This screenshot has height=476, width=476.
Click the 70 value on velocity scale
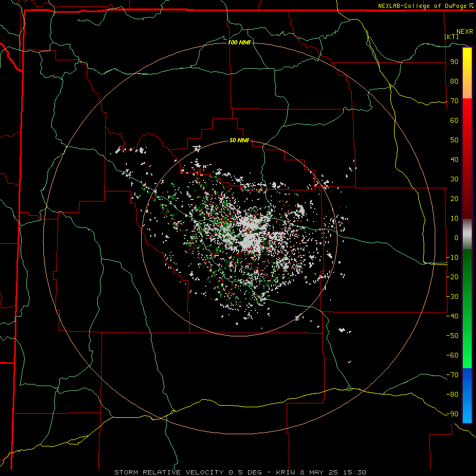tap(454, 101)
